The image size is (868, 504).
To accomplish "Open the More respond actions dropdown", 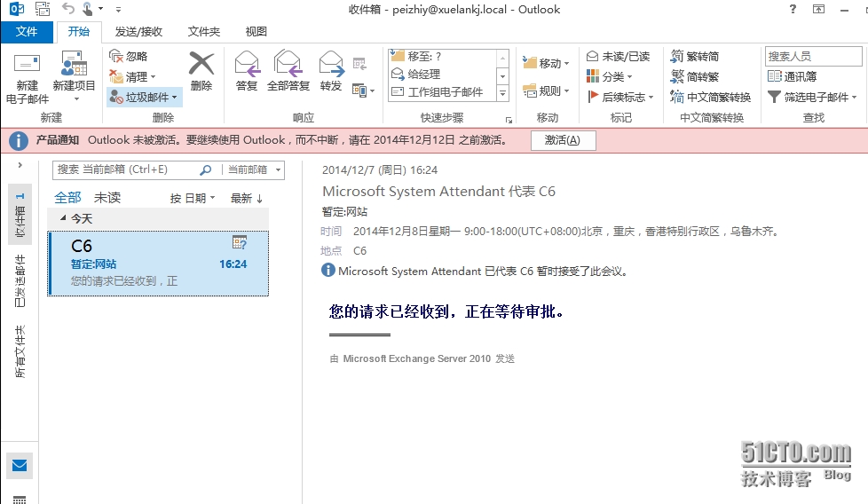I will tap(363, 91).
